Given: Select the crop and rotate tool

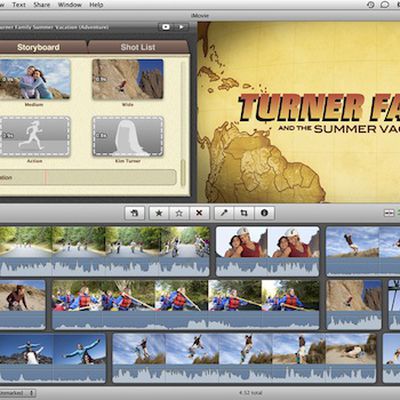Looking at the screenshot, I should 244,213.
